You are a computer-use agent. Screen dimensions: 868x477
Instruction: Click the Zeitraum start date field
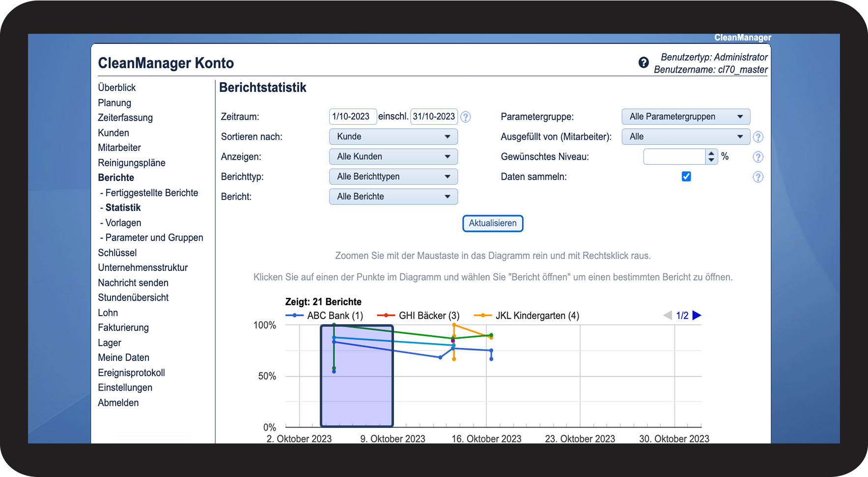(x=352, y=116)
